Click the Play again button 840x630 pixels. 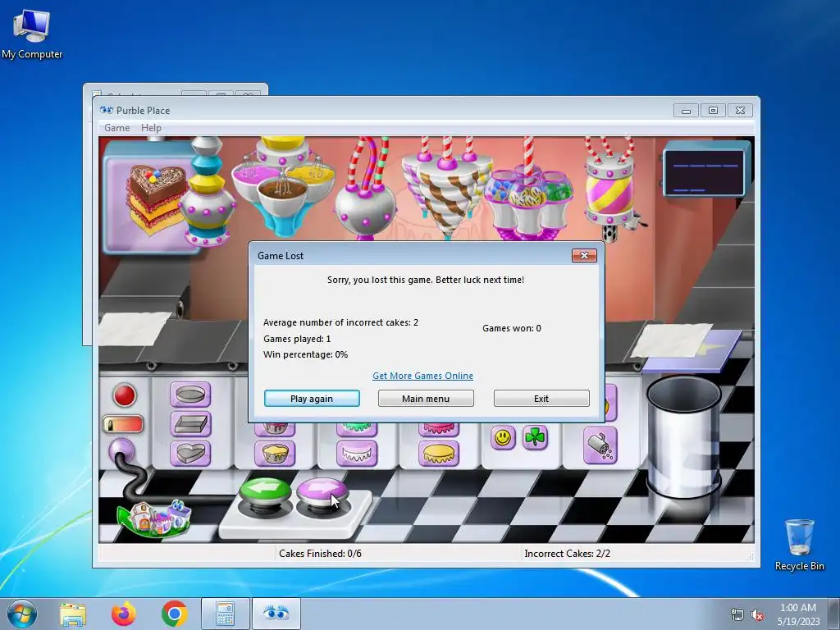pos(312,399)
